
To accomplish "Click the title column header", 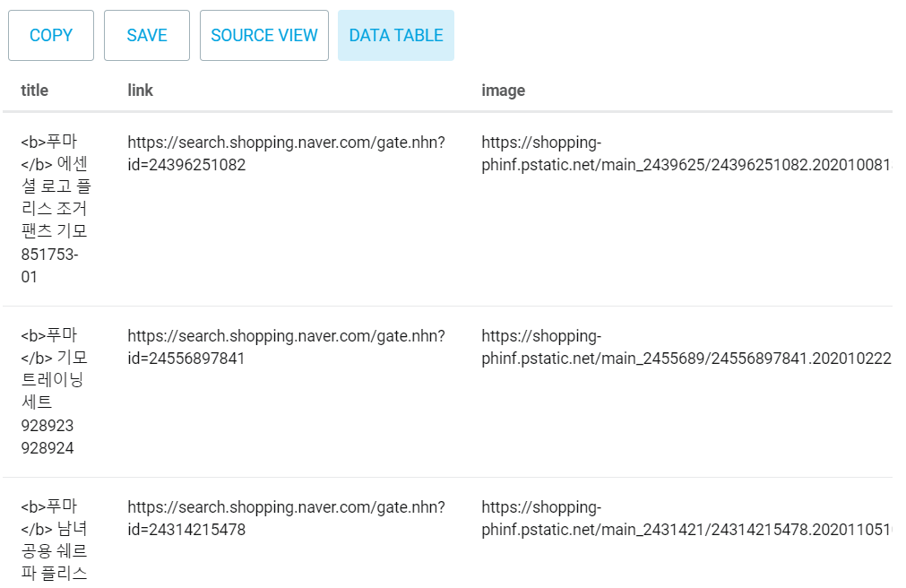I will coord(35,91).
